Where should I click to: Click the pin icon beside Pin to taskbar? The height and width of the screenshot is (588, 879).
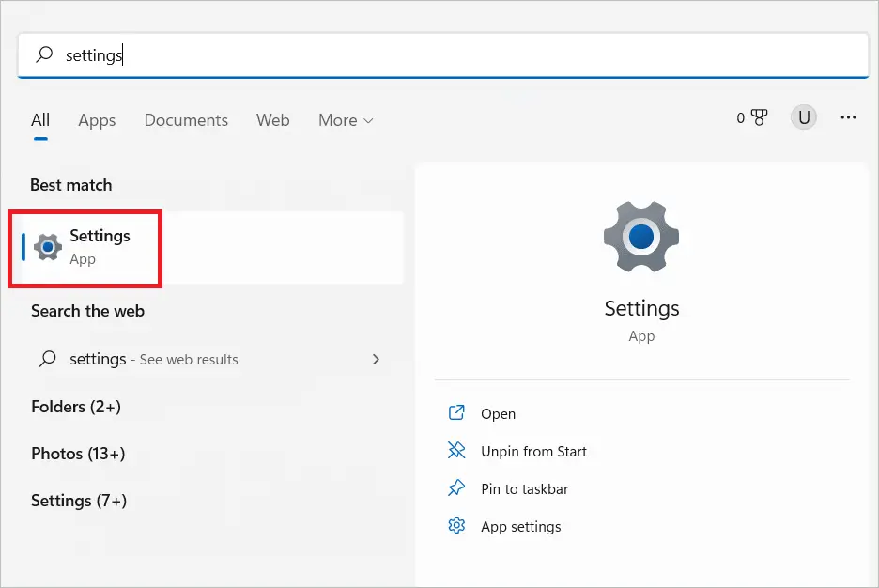tap(456, 487)
